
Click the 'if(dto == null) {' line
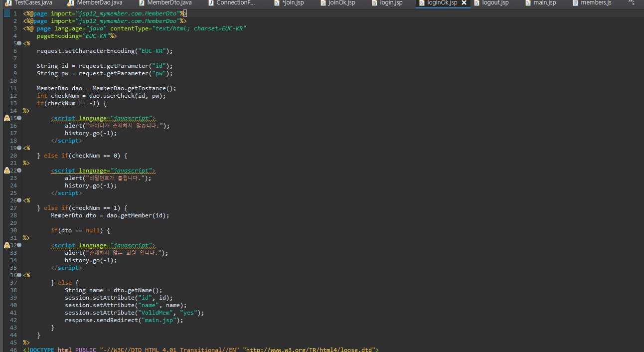[80, 230]
